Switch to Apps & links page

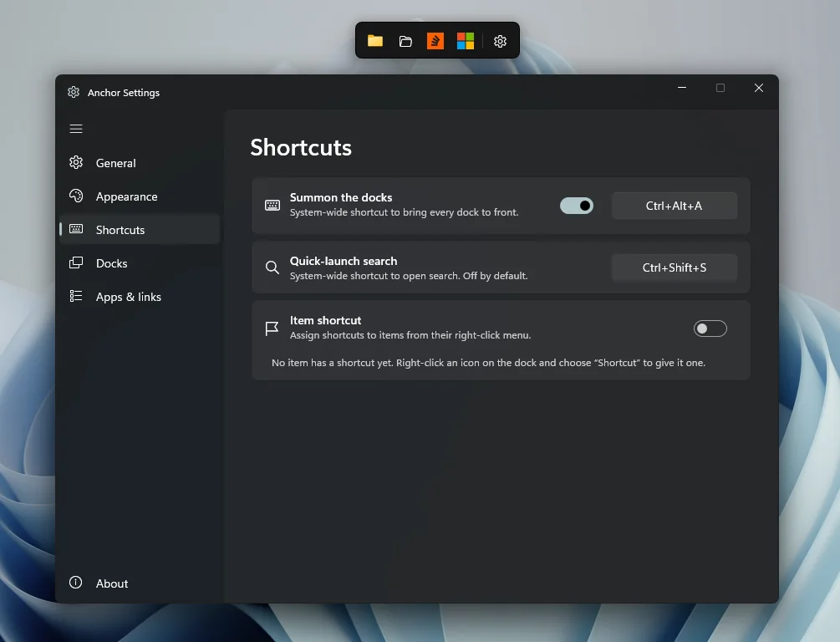pos(140,297)
